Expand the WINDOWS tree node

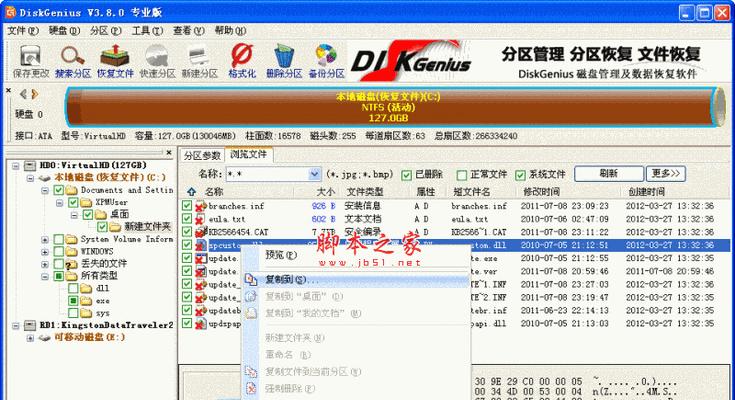pyautogui.click(x=45, y=252)
